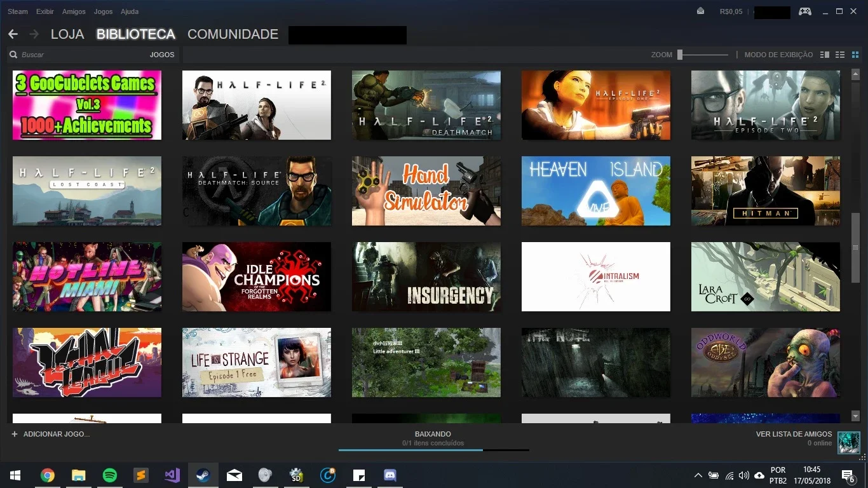Open the JOGOS filter dropdown
This screenshot has height=488, width=868.
(x=162, y=55)
